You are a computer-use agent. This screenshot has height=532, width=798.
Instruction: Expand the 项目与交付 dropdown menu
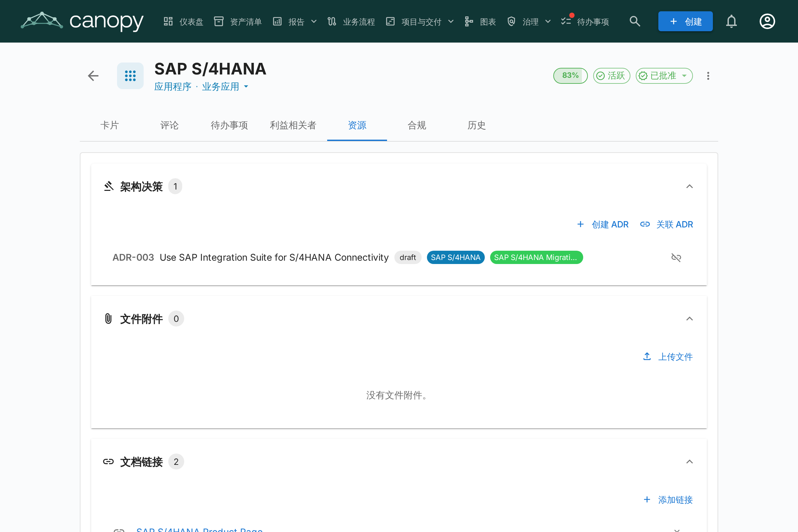point(451,21)
